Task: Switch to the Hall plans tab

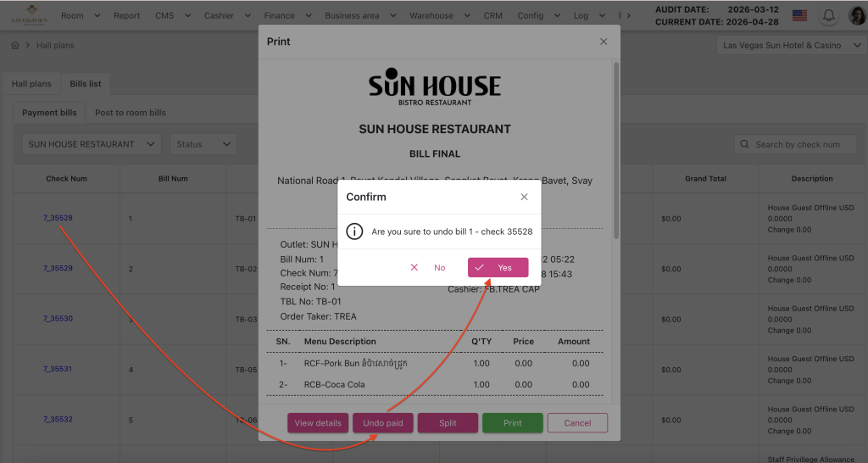Action: tap(31, 84)
